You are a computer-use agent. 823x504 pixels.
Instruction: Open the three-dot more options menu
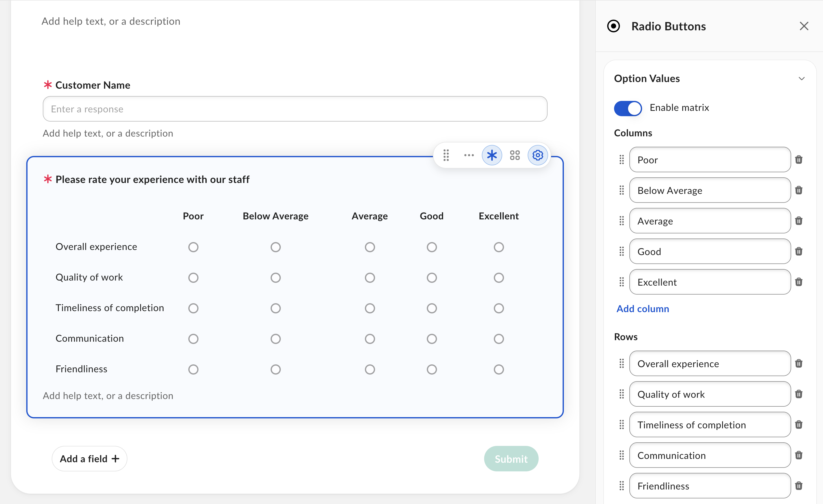[469, 155]
